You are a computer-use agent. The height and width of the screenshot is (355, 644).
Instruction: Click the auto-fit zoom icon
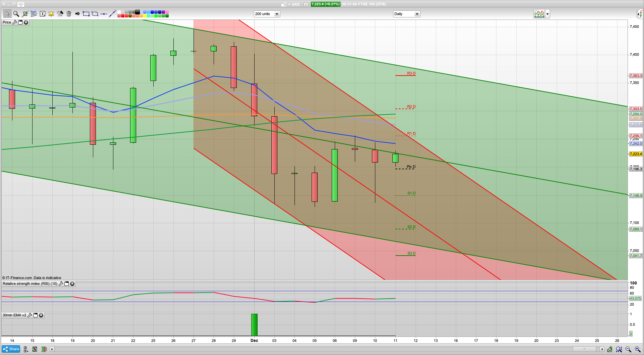pyautogui.click(x=619, y=349)
